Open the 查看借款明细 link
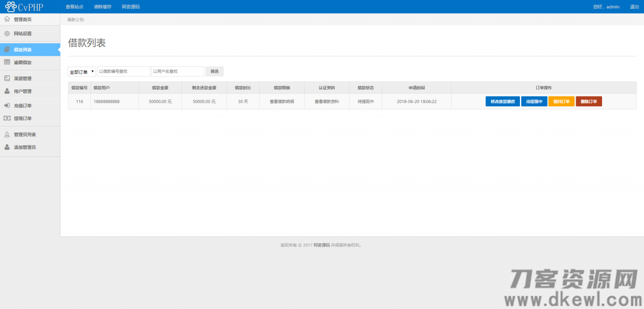Viewport: 644px width, 309px height. coord(282,101)
